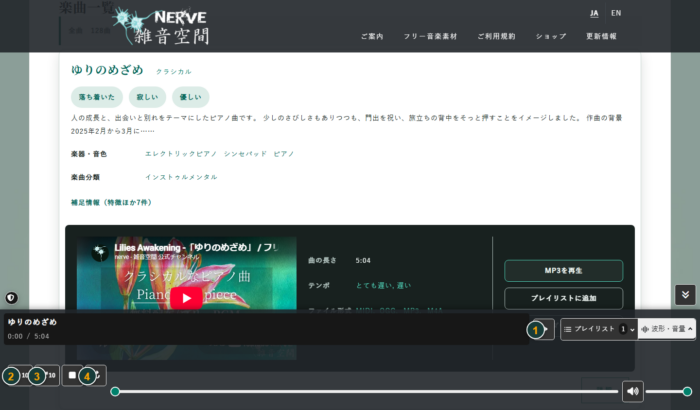Open the ピアノ instrument link

pos(284,154)
